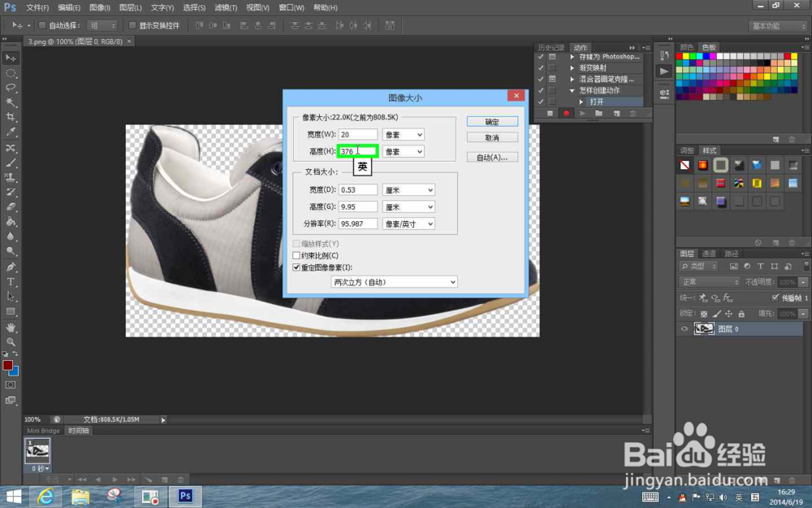The height and width of the screenshot is (508, 812).
Task: Enable 约束比例 checkbox
Action: (296, 255)
